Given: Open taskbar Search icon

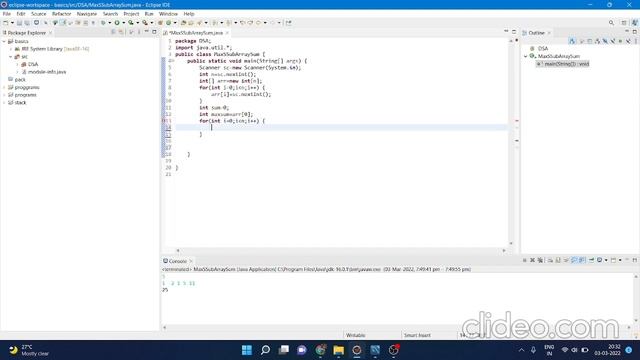Looking at the screenshot, I should point(265,350).
